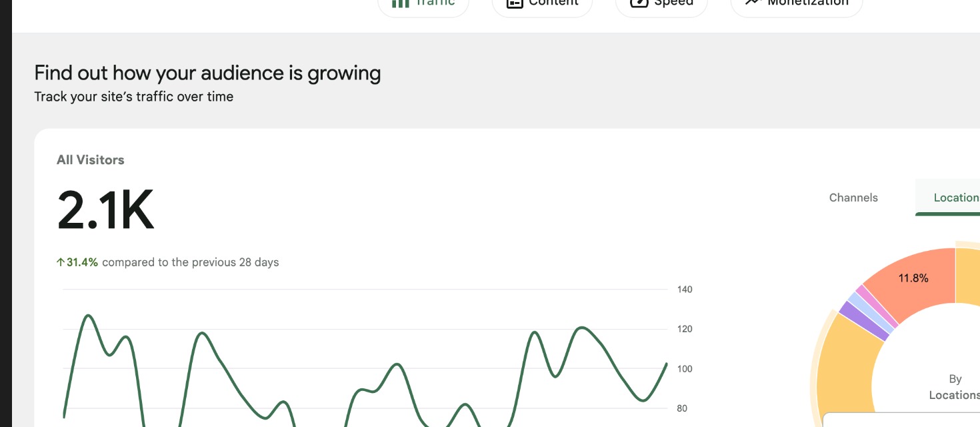This screenshot has width=980, height=427.
Task: Click the pink donut chart slice
Action: click(x=877, y=306)
